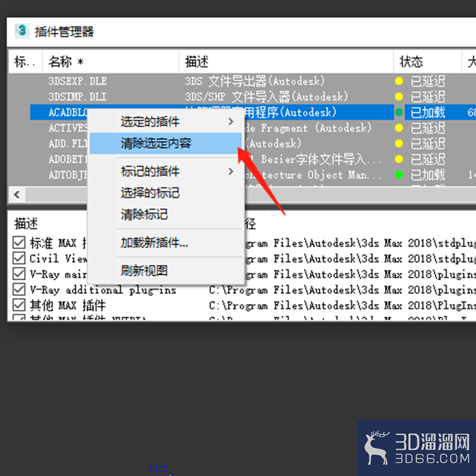Viewport: 476px width, 476px height.
Task: Expand the arrow beside 选定的插件
Action: (231, 122)
